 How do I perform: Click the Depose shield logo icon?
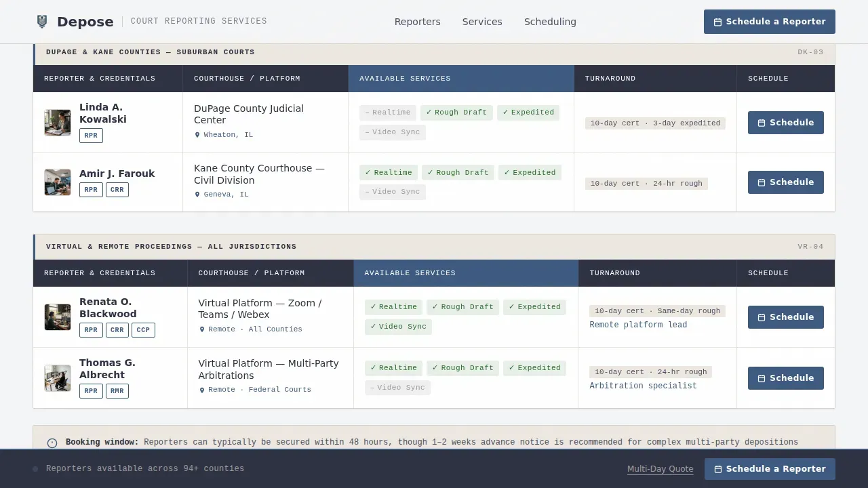pos(42,22)
